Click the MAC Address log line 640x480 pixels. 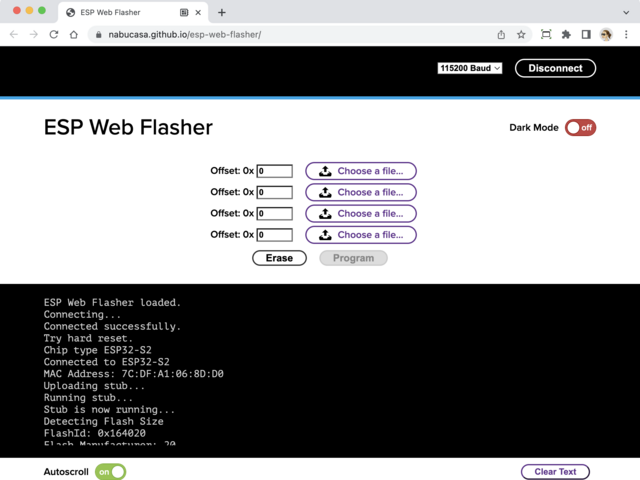[133, 374]
